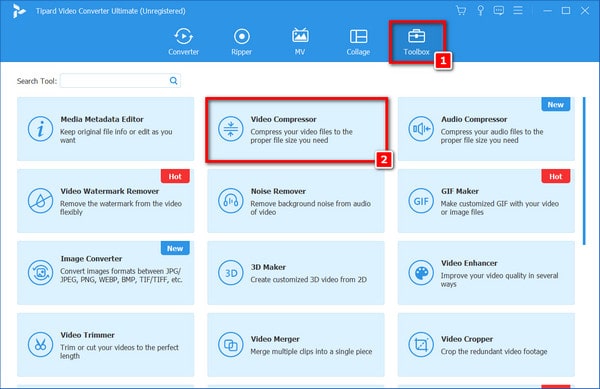
Task: Click the Audio Compressor speaker icon
Action: 421,129
